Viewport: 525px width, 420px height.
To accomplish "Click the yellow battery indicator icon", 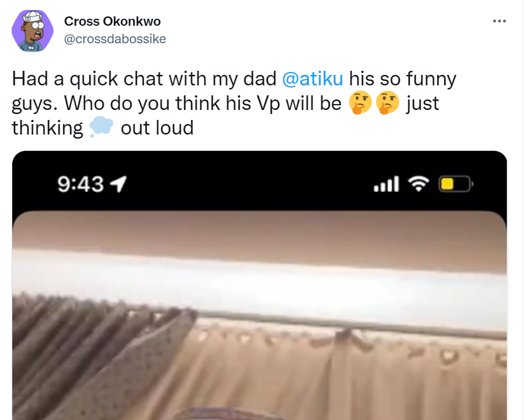I will click(455, 184).
